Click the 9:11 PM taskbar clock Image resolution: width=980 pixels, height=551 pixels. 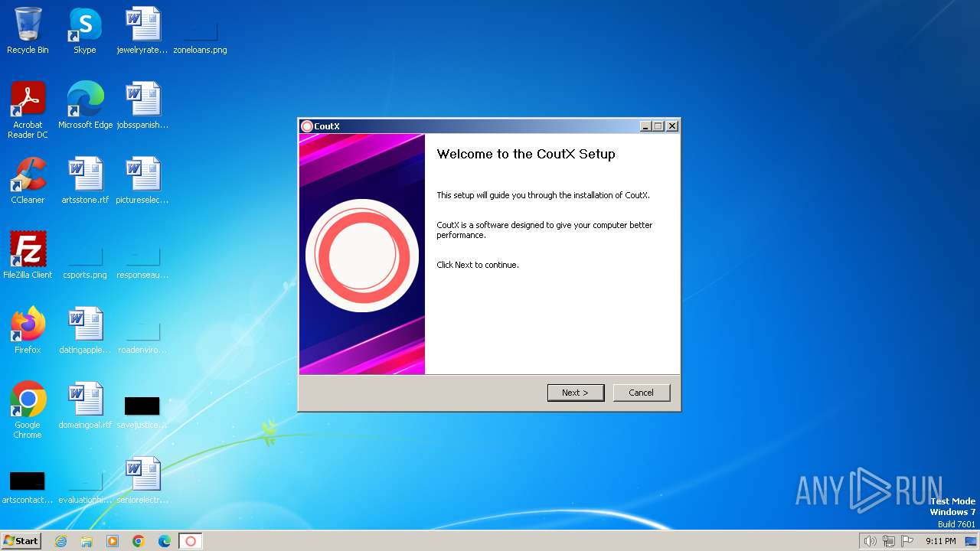tap(940, 541)
